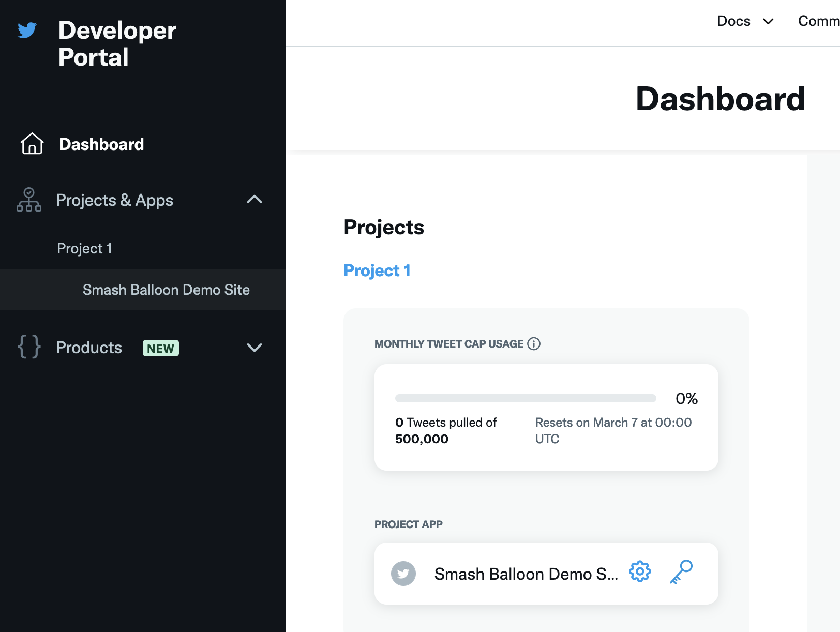
Task: Open keys and tokens via key icon
Action: pyautogui.click(x=681, y=572)
